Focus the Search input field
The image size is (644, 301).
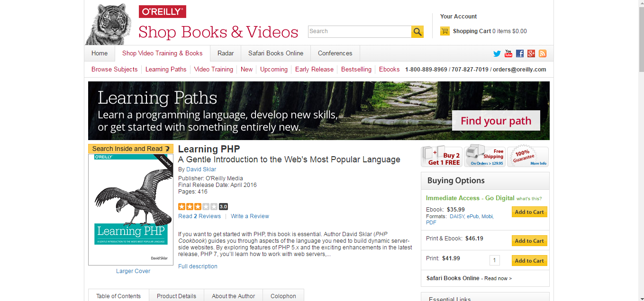tap(360, 32)
